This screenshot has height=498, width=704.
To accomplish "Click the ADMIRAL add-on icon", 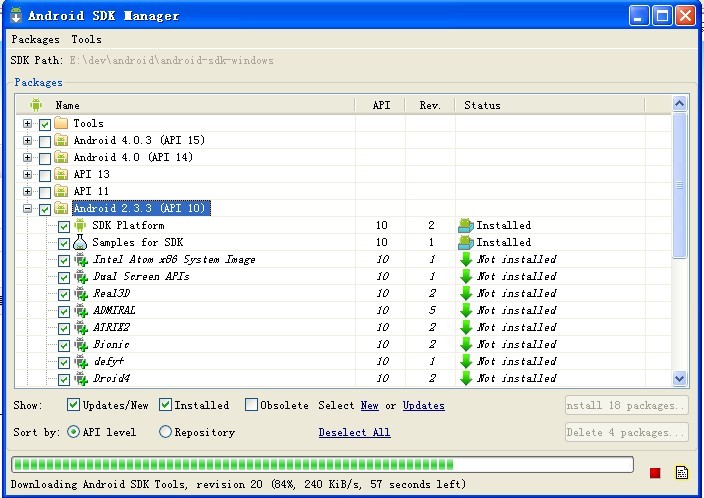I will click(81, 311).
